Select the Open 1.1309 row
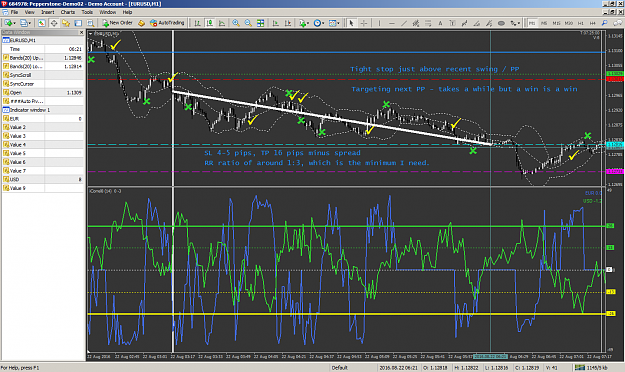 point(43,93)
